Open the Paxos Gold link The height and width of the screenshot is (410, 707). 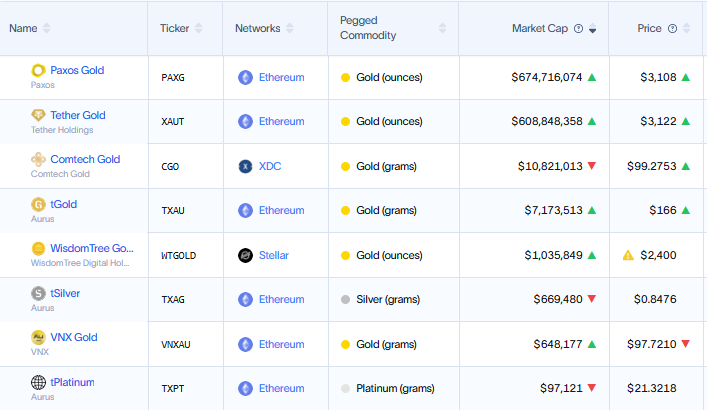tap(77, 71)
